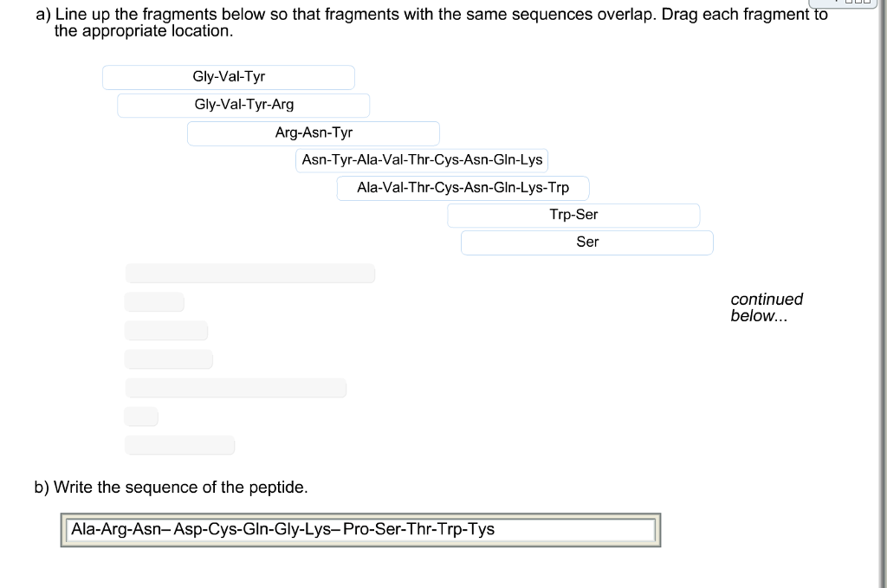Click the long empty drop slot near the bottom
887x588 pixels.
click(x=236, y=387)
